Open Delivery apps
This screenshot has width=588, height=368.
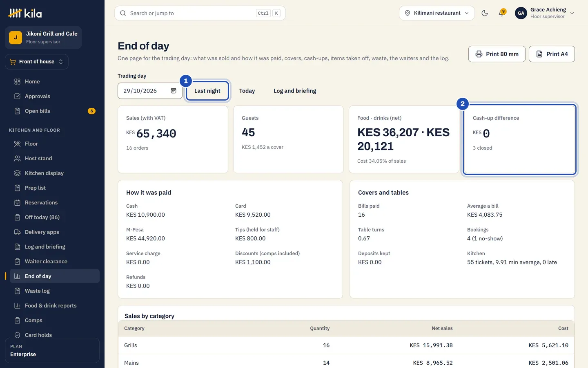tap(55, 232)
